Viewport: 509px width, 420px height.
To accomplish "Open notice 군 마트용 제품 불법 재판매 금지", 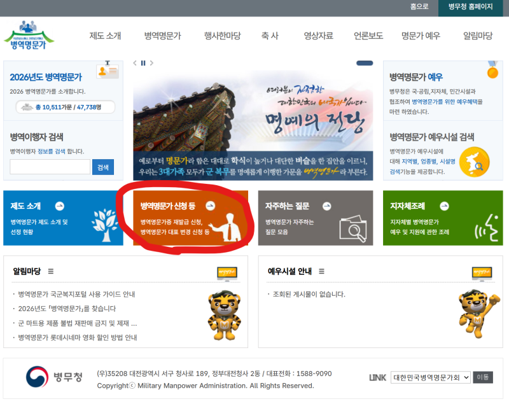I will point(77,323).
